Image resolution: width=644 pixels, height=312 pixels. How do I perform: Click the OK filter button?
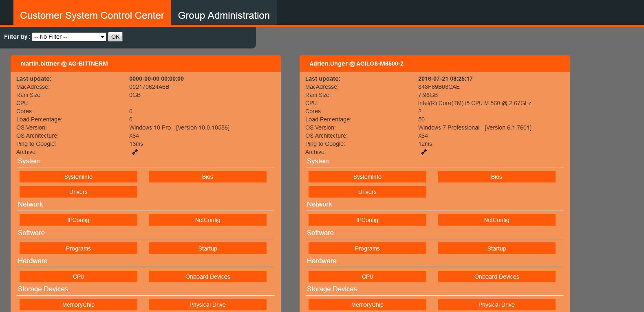[115, 37]
